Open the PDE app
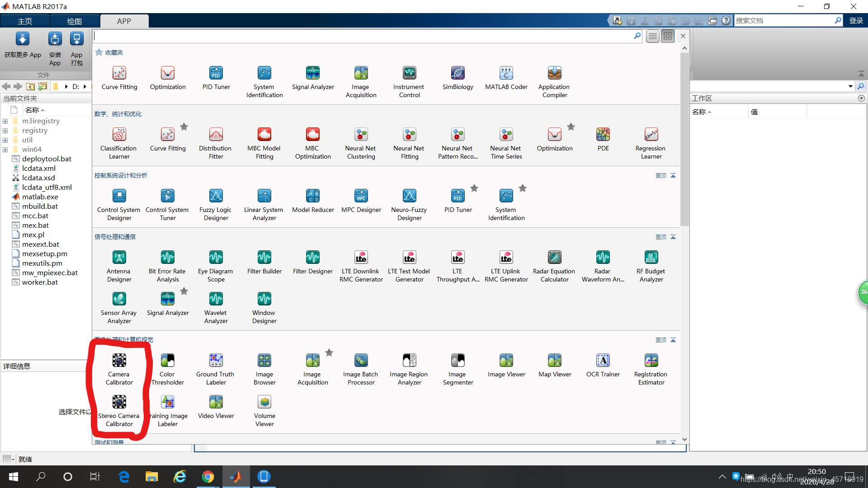Image resolution: width=868 pixels, height=488 pixels. click(x=603, y=135)
